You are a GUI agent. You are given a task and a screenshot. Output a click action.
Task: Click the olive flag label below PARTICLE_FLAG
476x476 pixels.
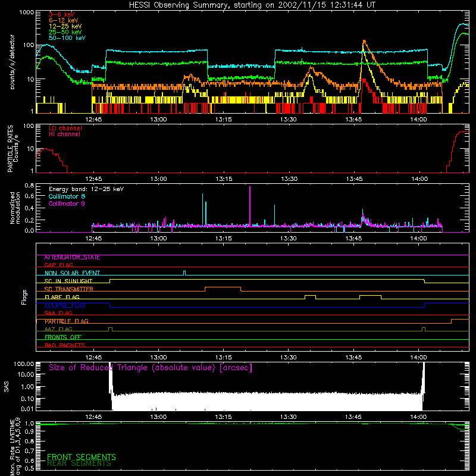tap(58, 329)
